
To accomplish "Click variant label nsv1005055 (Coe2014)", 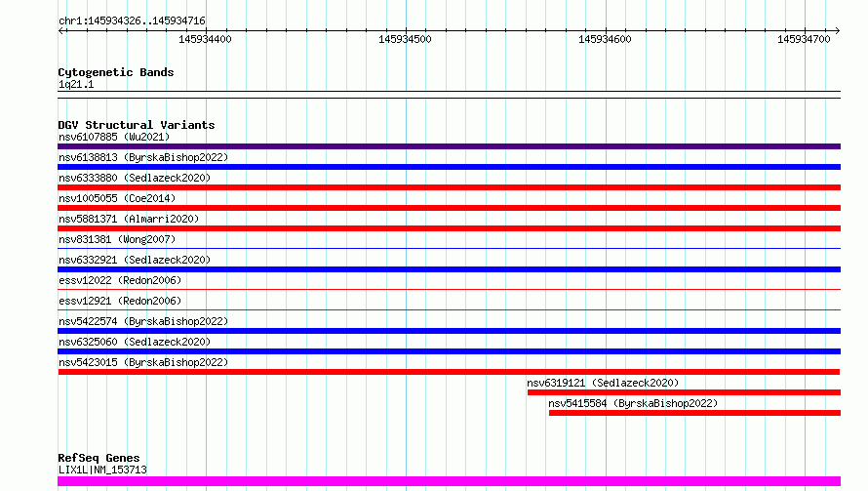I will click(x=117, y=198).
